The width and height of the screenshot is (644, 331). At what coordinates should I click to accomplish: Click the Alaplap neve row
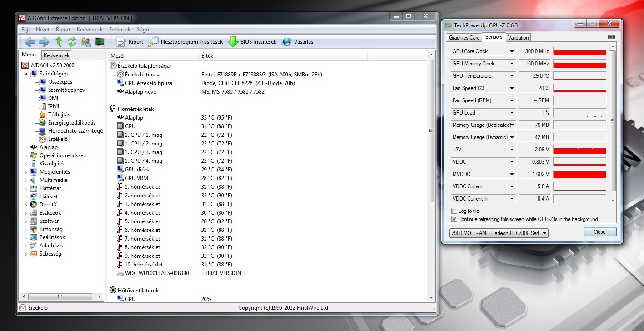[268, 92]
